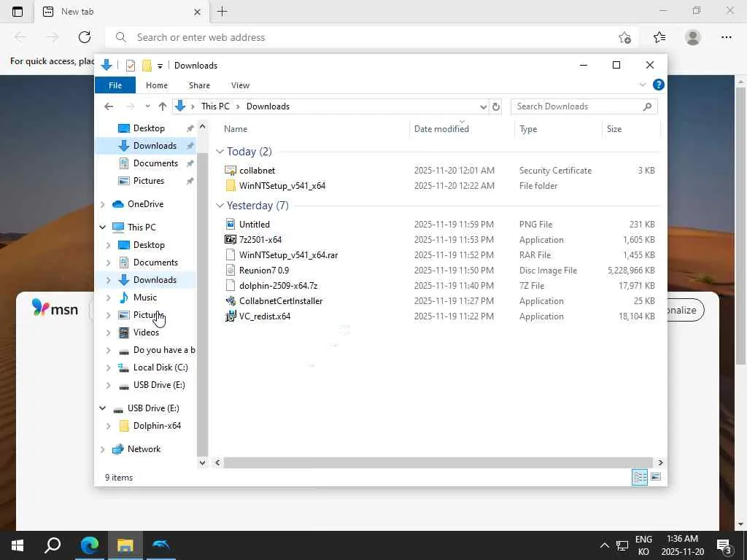
Task: Open the Home ribbon tab
Action: [x=157, y=85]
